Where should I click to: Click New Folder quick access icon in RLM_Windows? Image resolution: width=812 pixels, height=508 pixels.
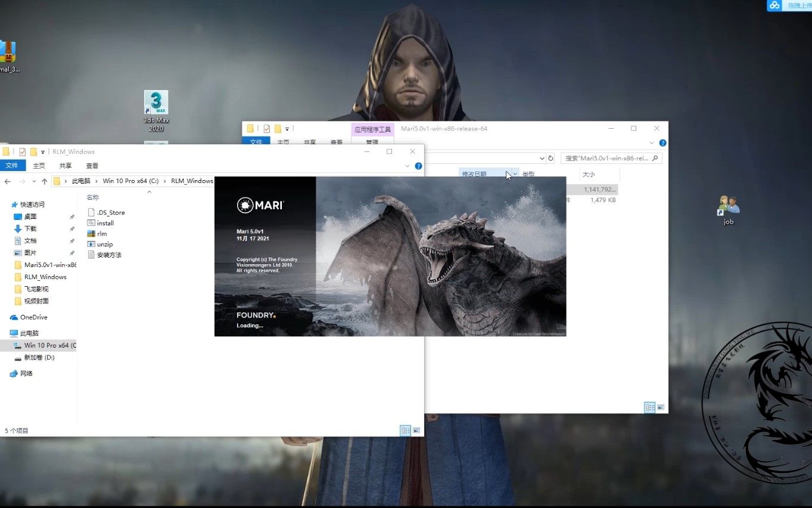click(x=33, y=151)
